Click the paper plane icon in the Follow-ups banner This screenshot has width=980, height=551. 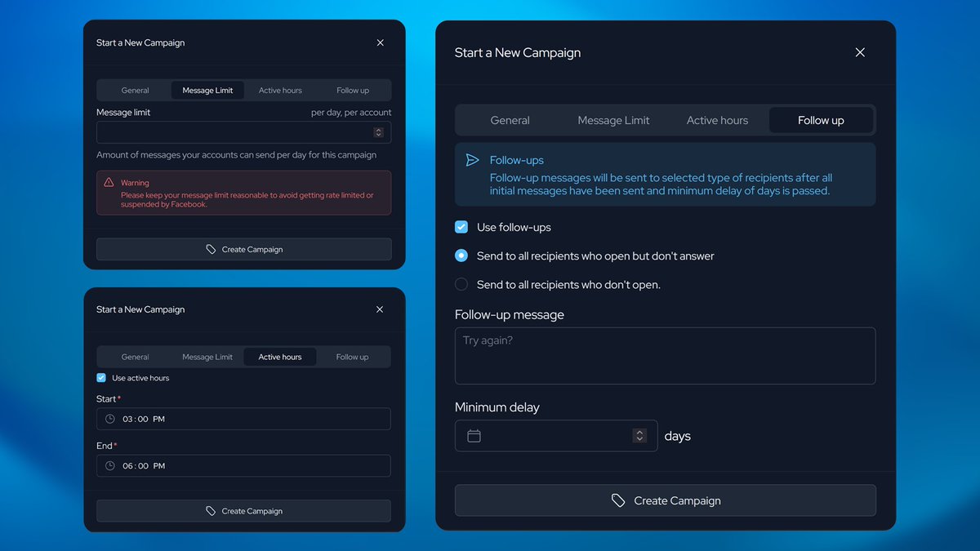(x=474, y=160)
